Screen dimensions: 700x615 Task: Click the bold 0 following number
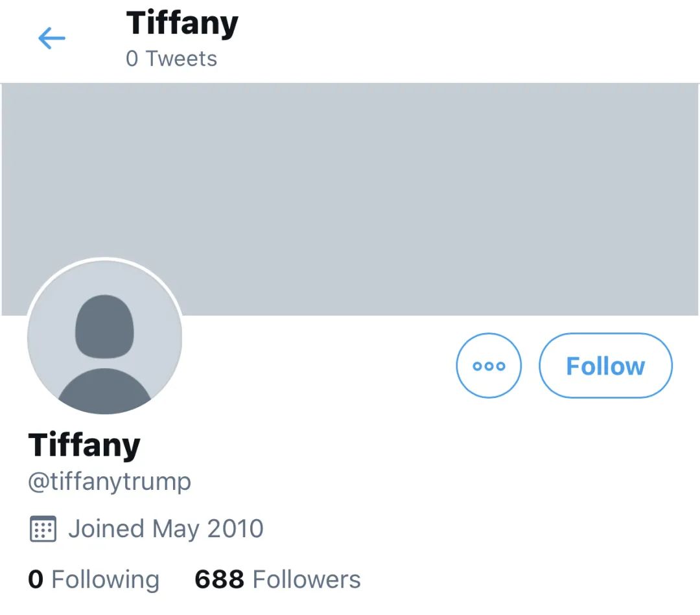pos(36,579)
